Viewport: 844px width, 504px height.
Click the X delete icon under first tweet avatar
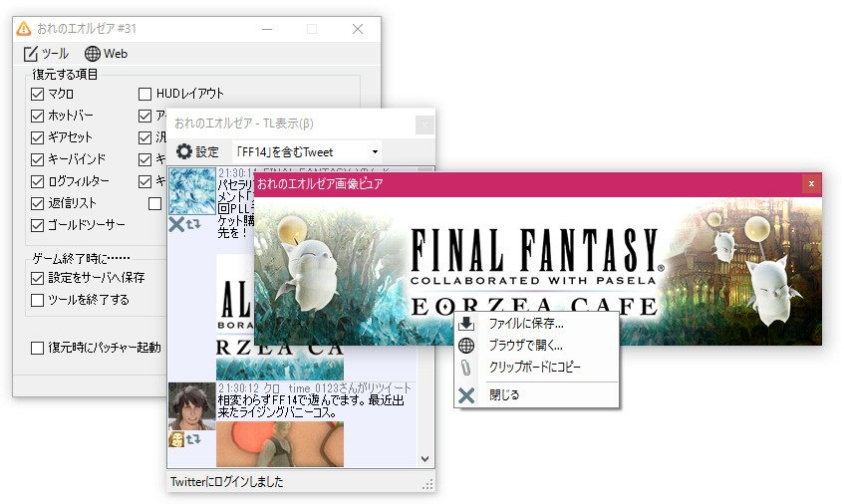(176, 224)
